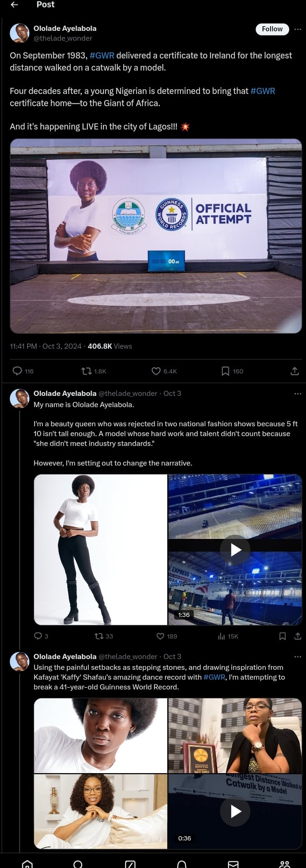Bookmark the beauty queen reply post
This screenshot has height=868, width=306.
click(x=282, y=636)
